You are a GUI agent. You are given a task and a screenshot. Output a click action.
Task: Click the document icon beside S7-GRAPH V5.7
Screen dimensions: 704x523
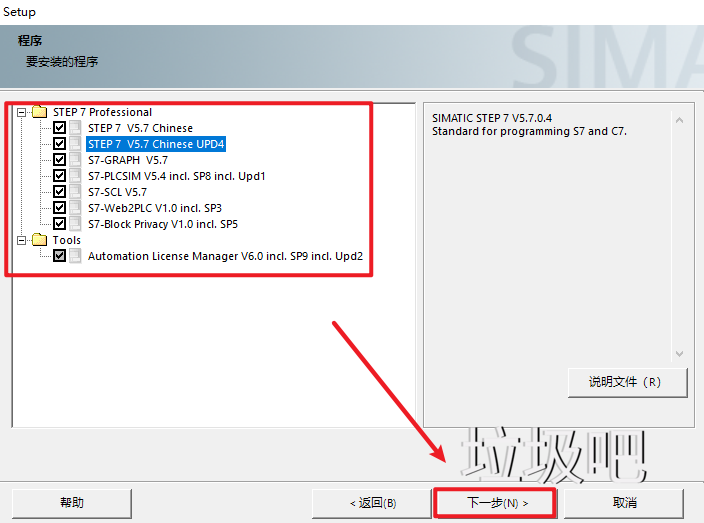[76, 160]
